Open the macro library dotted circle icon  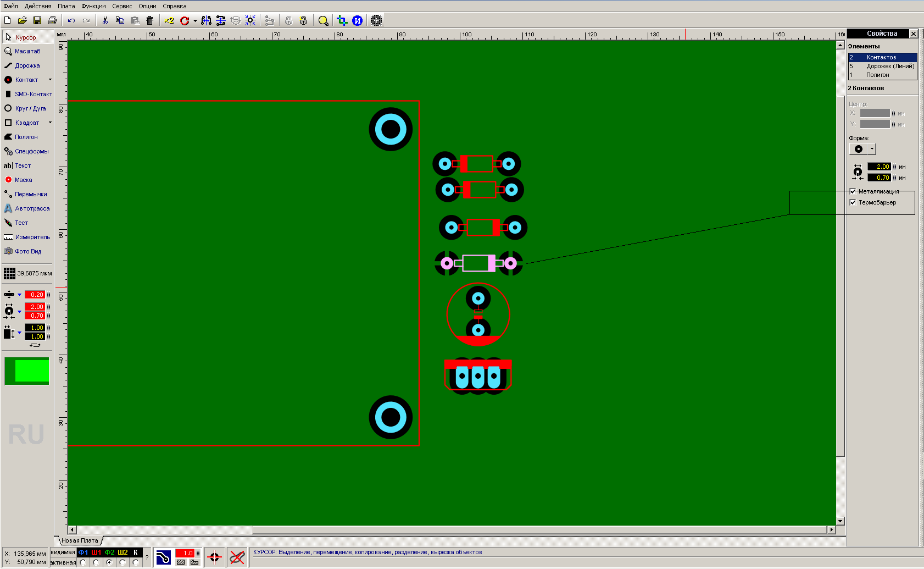(376, 20)
